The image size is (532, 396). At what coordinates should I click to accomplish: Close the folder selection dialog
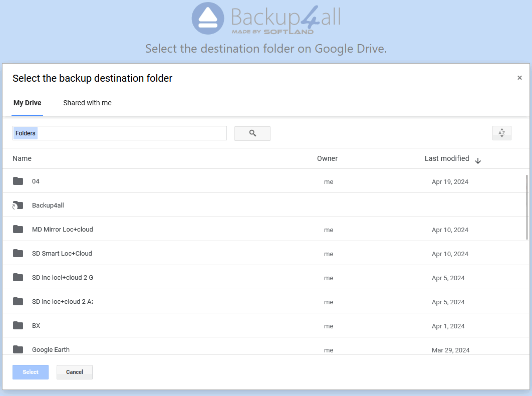(x=519, y=78)
